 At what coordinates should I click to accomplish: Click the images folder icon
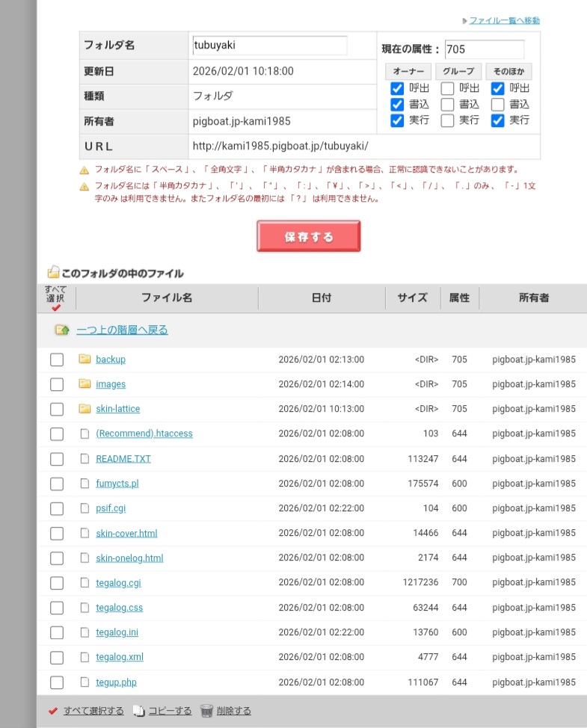click(x=84, y=384)
